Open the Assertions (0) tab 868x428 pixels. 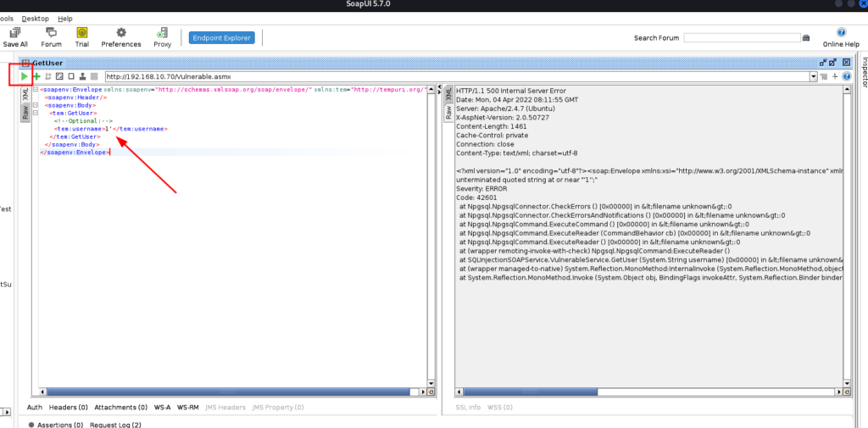(60, 425)
